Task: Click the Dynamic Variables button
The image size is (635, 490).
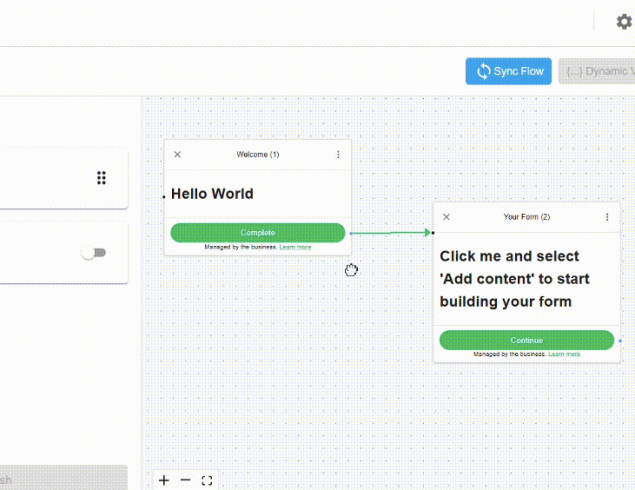Action: (598, 71)
